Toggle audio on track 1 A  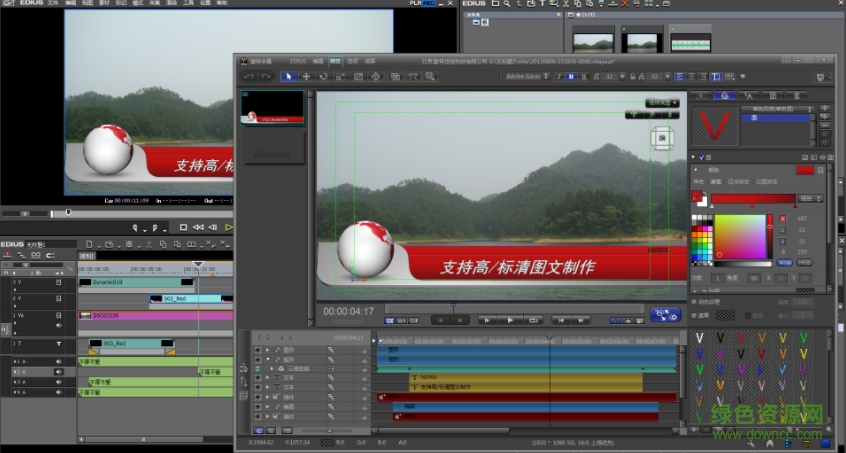pyautogui.click(x=59, y=361)
